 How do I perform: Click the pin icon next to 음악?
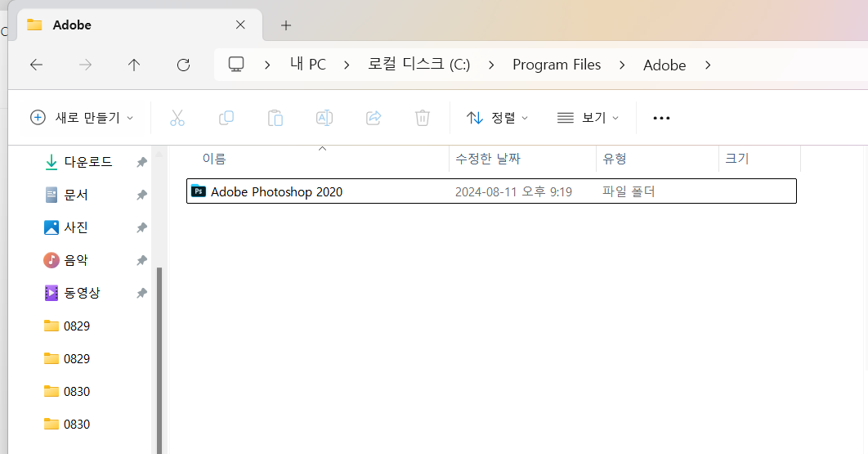click(x=141, y=260)
